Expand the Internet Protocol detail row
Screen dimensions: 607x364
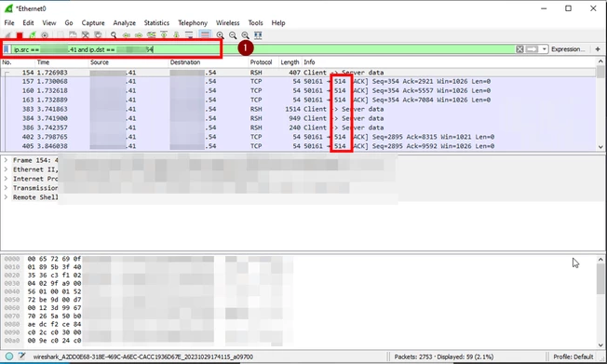coord(6,179)
